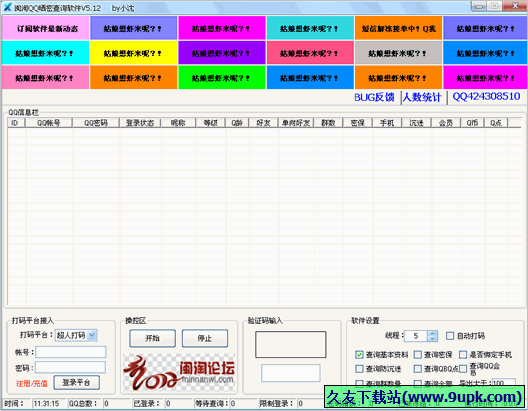Click the 好友 column header
The height and width of the screenshot is (411, 528).
coord(263,123)
